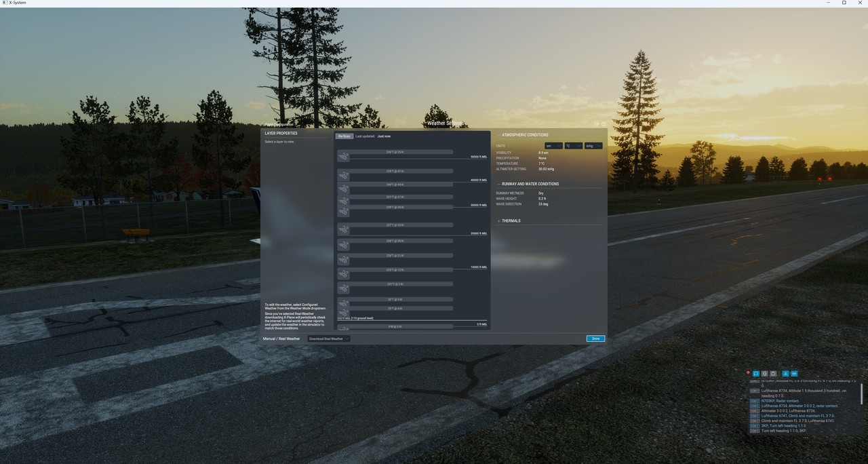Screen dimensions: 868x464
Task: Click the '50000 ft MSL' altitude label
Action: 479,157
